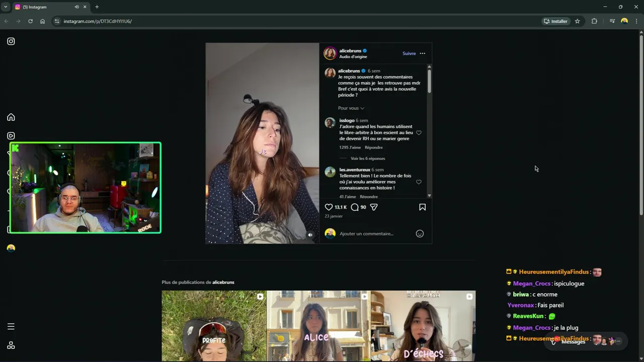Click Yveronax's 'Fais pareil' chat message

(x=550, y=305)
